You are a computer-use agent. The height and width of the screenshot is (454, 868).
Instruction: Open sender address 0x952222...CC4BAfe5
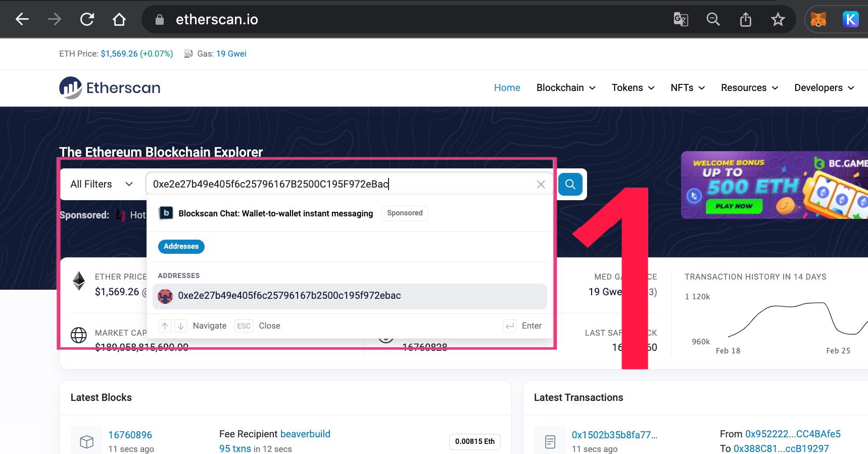(793, 434)
